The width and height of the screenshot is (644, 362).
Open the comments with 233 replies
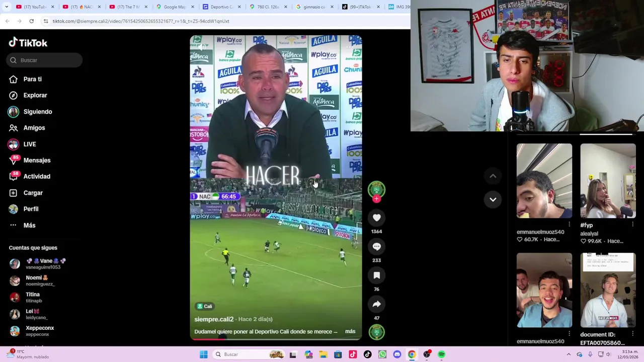[x=376, y=246]
